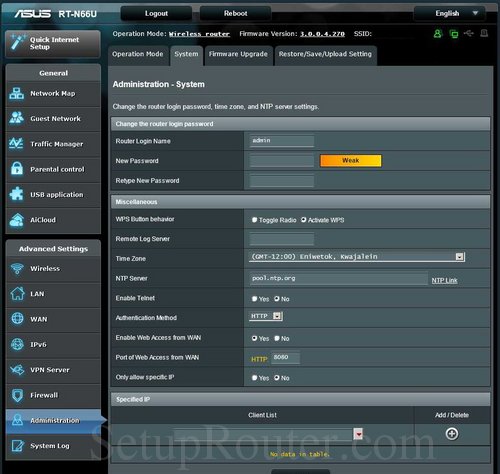Open the English language dropdown
Image resolution: width=500 pixels, height=474 pixels.
pos(449,13)
